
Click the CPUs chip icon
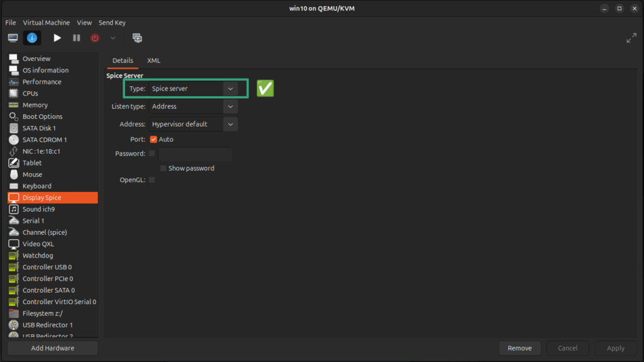click(x=14, y=93)
